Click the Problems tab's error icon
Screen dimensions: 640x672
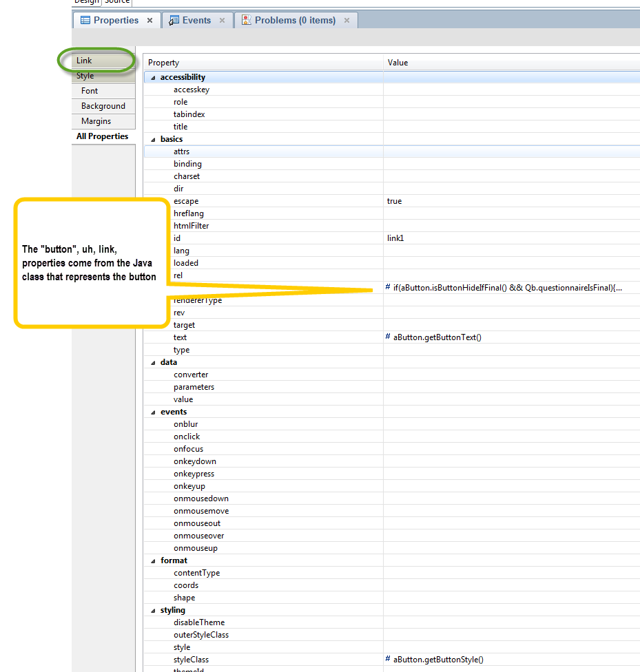247,20
